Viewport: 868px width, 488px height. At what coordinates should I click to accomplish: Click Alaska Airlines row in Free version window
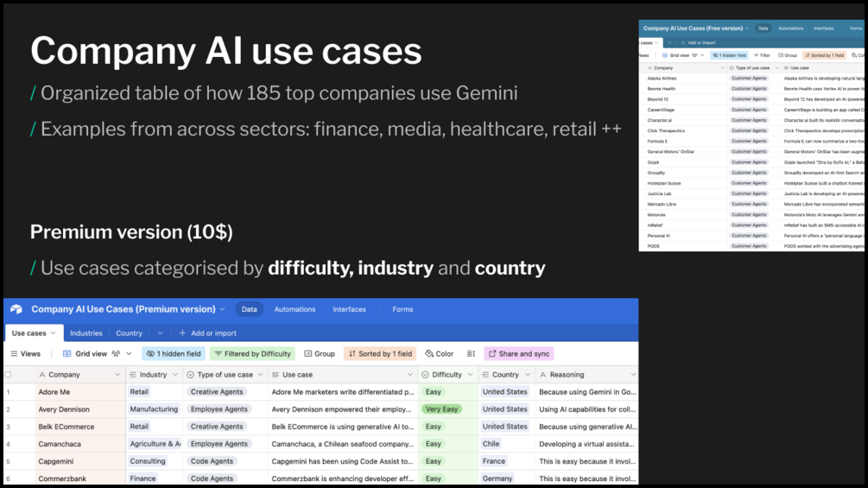[751, 79]
